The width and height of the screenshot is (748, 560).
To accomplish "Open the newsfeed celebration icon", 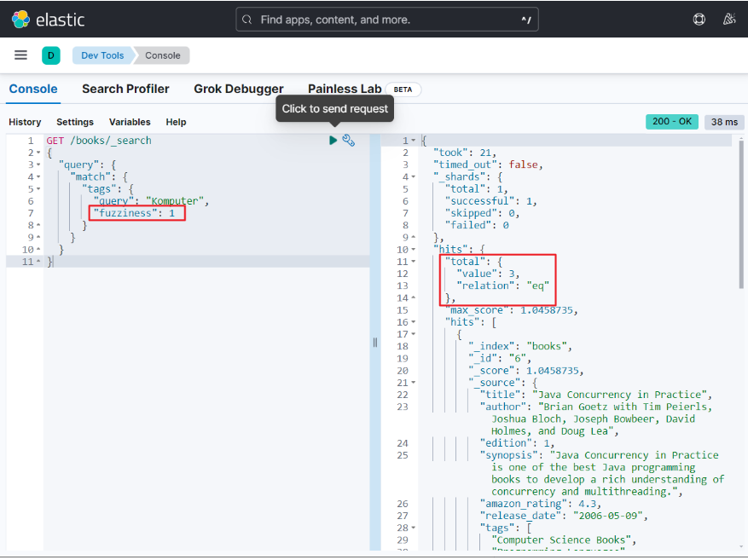I will (729, 20).
